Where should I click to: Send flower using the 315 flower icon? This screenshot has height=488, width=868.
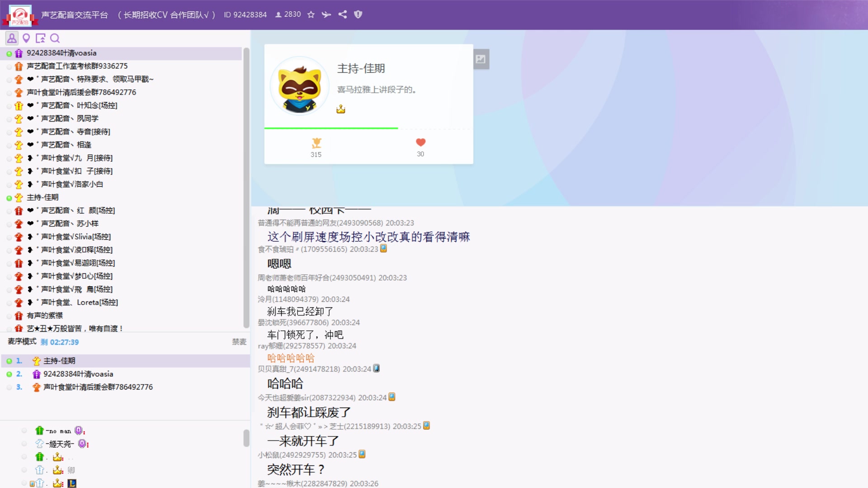(x=316, y=143)
